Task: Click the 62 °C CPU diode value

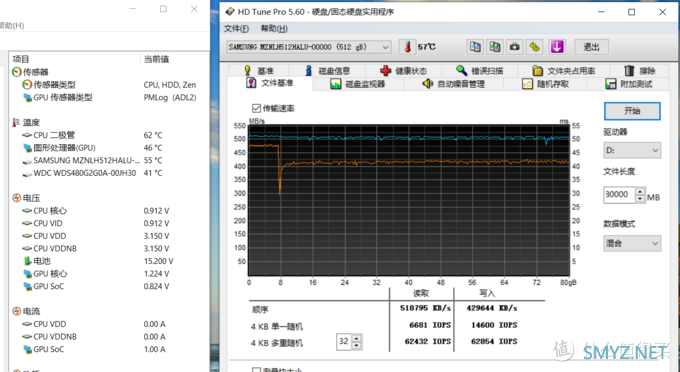Action: click(153, 135)
